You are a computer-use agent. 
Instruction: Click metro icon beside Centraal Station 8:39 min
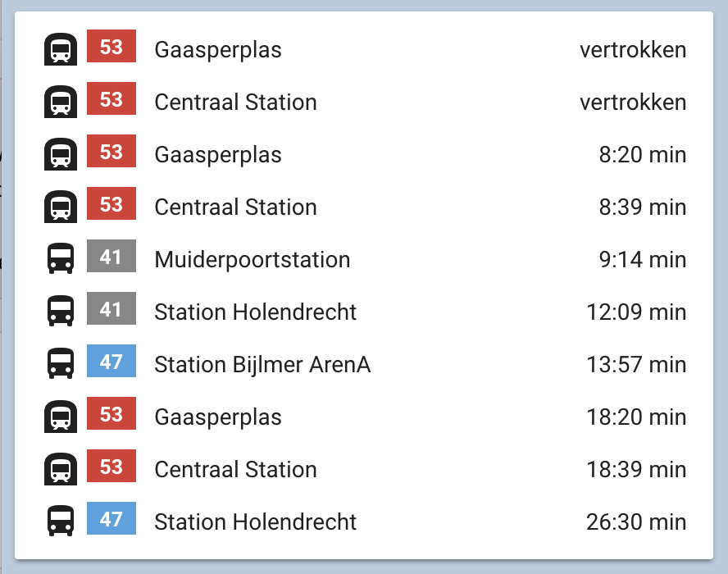[60, 207]
